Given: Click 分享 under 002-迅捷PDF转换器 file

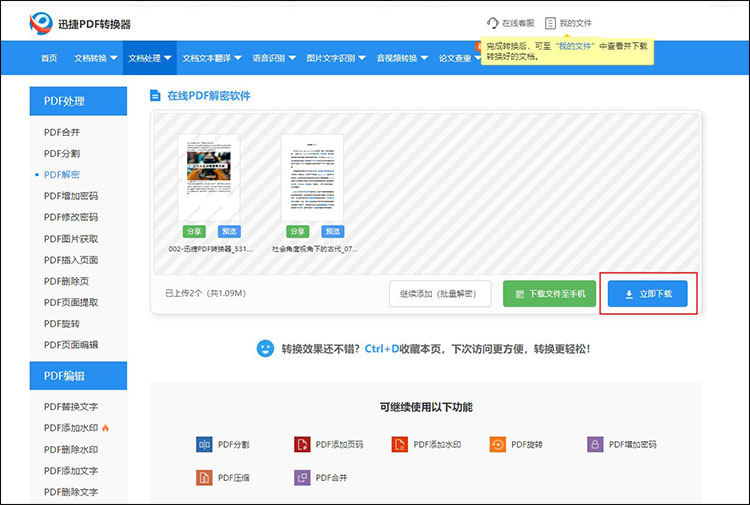Looking at the screenshot, I should coord(194,231).
